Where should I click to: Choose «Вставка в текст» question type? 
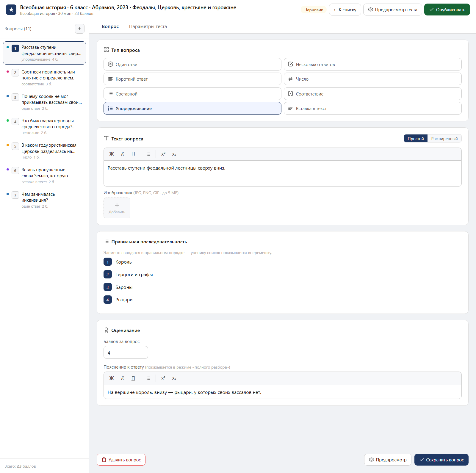[373, 109]
